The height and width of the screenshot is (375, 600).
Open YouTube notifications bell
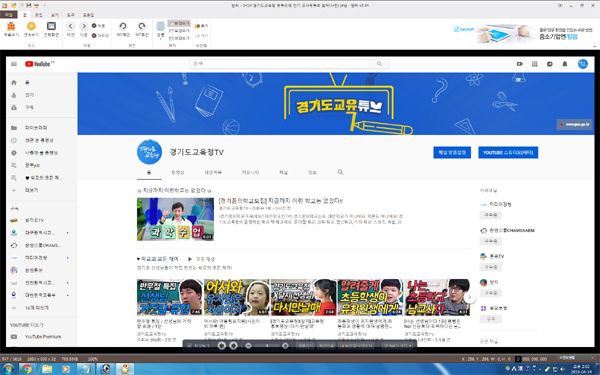(565, 64)
